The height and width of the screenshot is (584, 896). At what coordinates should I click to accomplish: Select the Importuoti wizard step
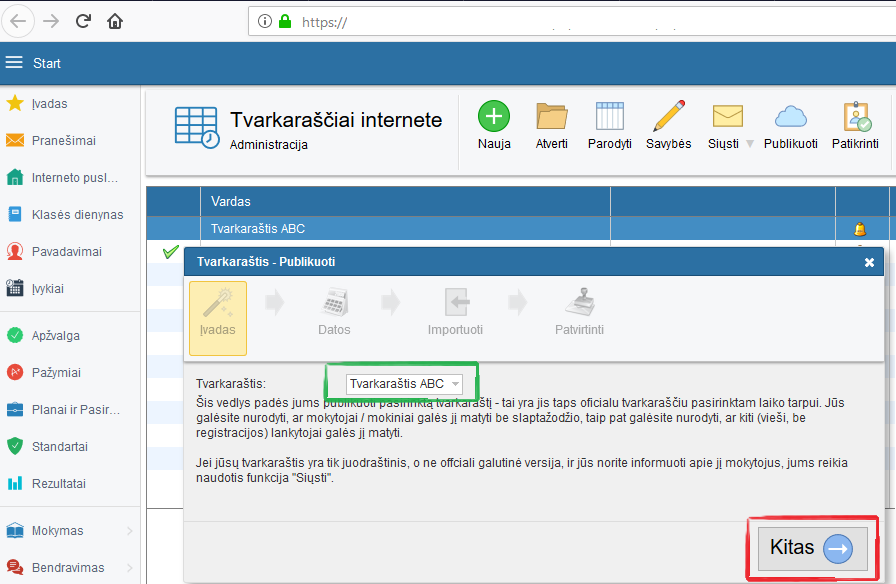pos(455,312)
